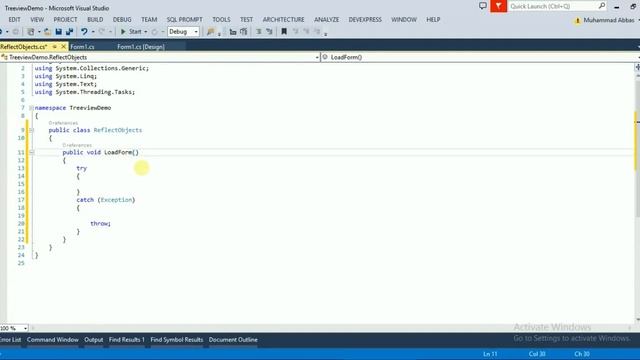Toggle a bookmark on the current line
640x360 pixels.
284,31
